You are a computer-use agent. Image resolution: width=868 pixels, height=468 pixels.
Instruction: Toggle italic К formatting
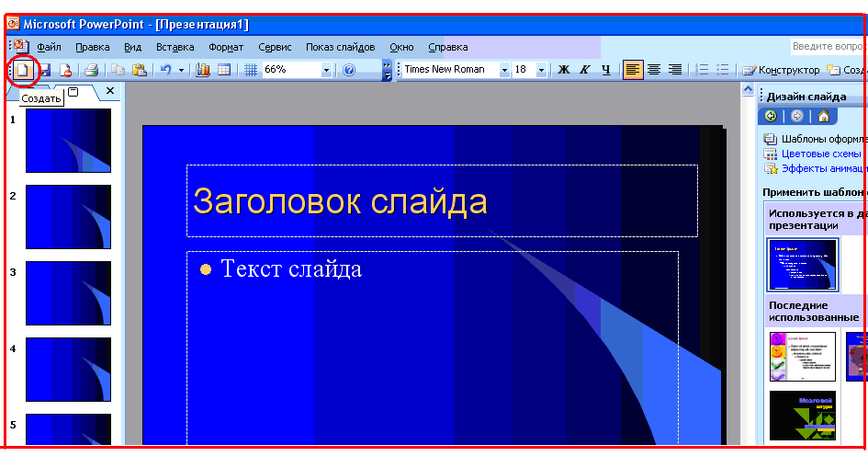(x=584, y=70)
